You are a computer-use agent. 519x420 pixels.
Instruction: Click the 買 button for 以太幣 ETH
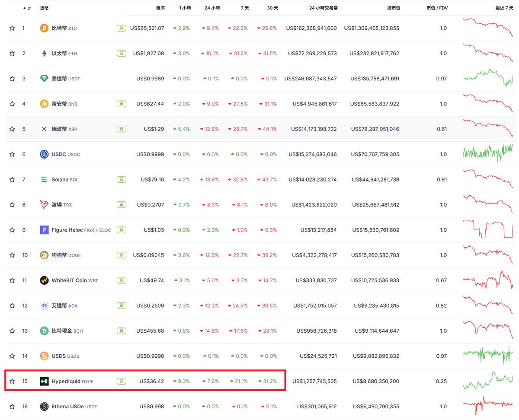(122, 54)
